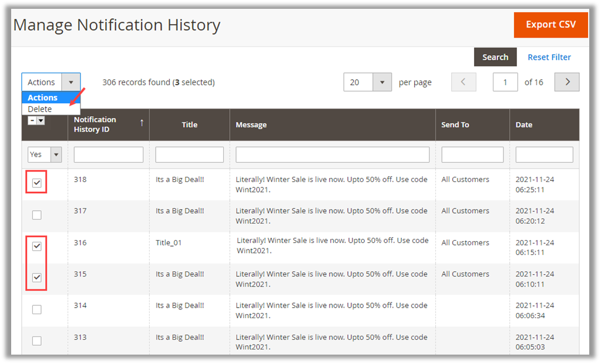Select the highlighted Actions menu option

[43, 97]
